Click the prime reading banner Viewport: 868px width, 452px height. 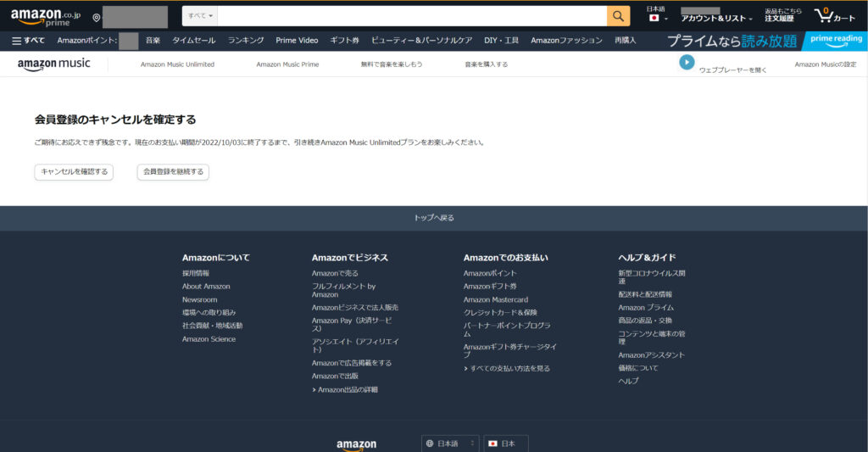pyautogui.click(x=835, y=41)
